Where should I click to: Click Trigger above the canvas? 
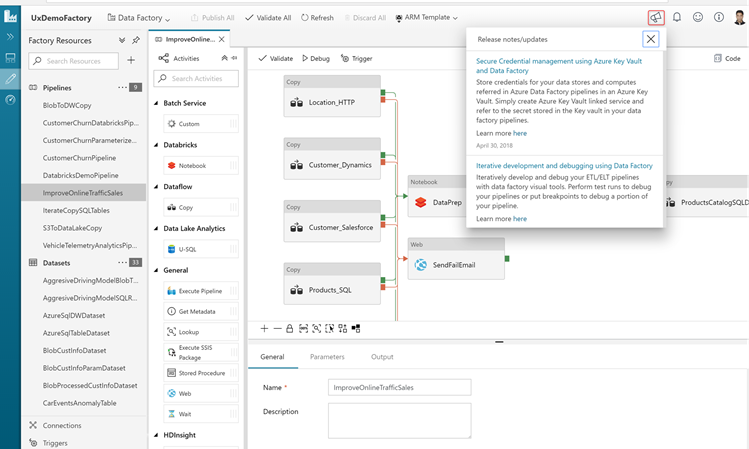(x=356, y=58)
